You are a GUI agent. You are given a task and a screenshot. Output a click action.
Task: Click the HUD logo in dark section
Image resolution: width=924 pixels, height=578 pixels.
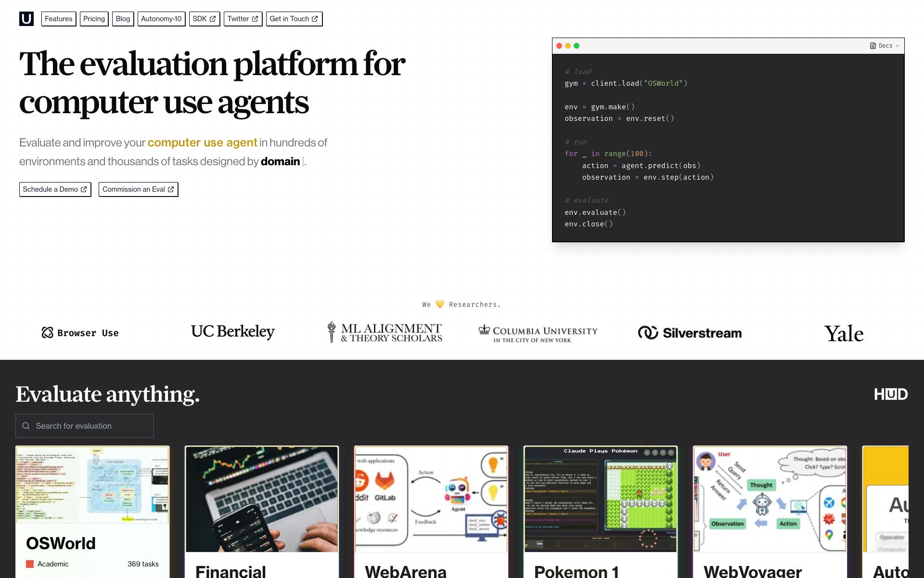(891, 394)
